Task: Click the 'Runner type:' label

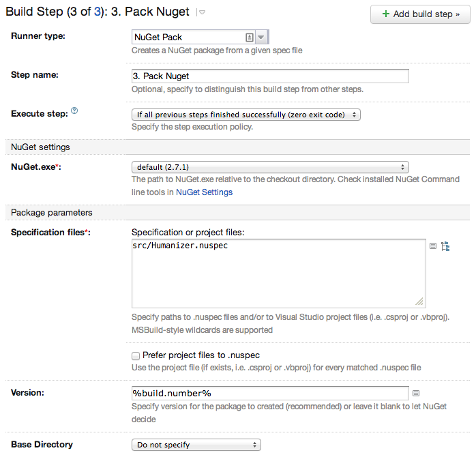Action: pyautogui.click(x=38, y=36)
